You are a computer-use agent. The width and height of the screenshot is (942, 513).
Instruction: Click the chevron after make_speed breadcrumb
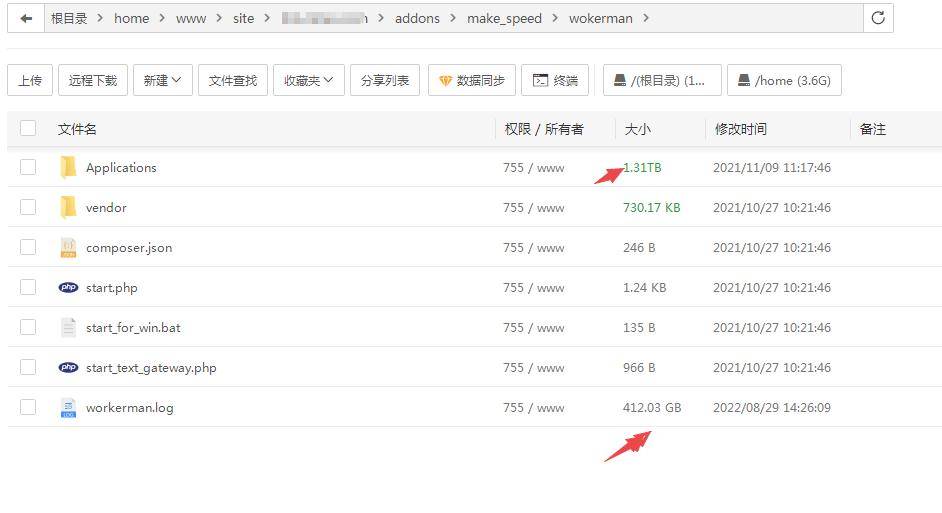click(x=555, y=19)
